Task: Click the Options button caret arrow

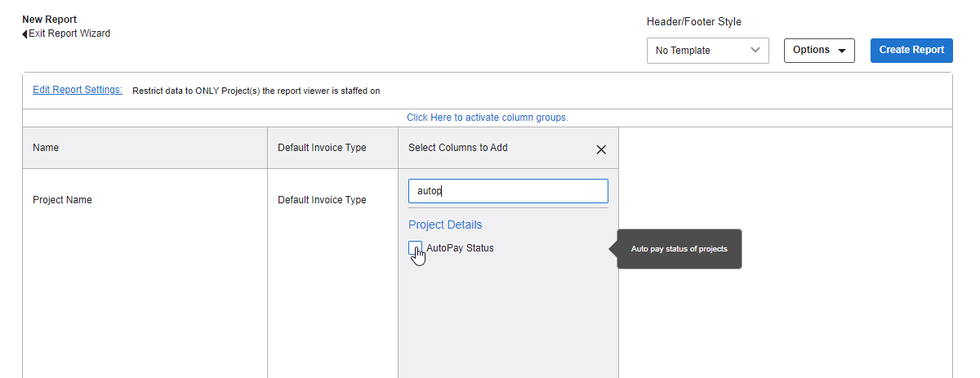Action: (841, 51)
